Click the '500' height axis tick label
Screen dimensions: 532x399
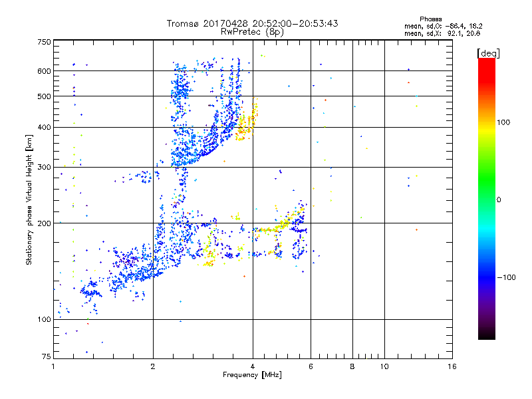[44, 96]
